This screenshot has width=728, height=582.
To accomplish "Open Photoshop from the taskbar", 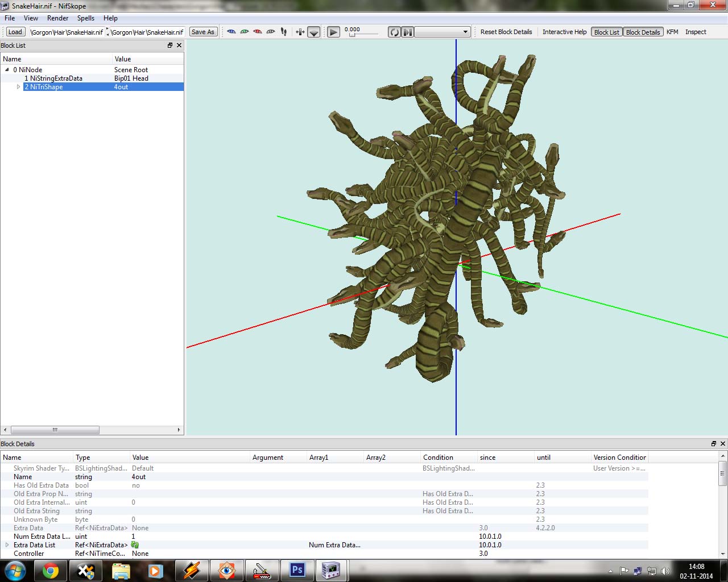I will click(297, 570).
